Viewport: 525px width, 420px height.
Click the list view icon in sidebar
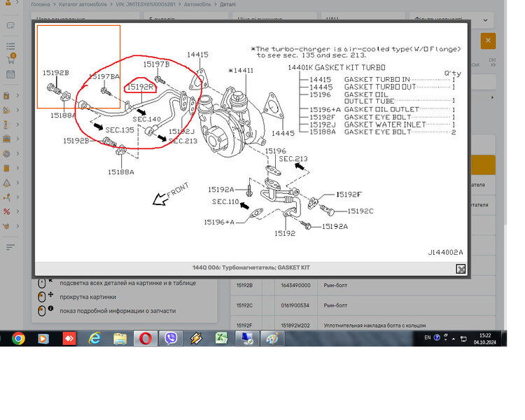(10, 46)
